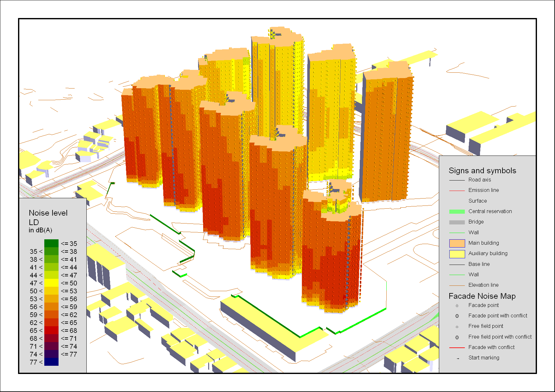The width and height of the screenshot is (555, 392).
Task: Click the <= 77 dark violet swatch
Action: point(51,354)
